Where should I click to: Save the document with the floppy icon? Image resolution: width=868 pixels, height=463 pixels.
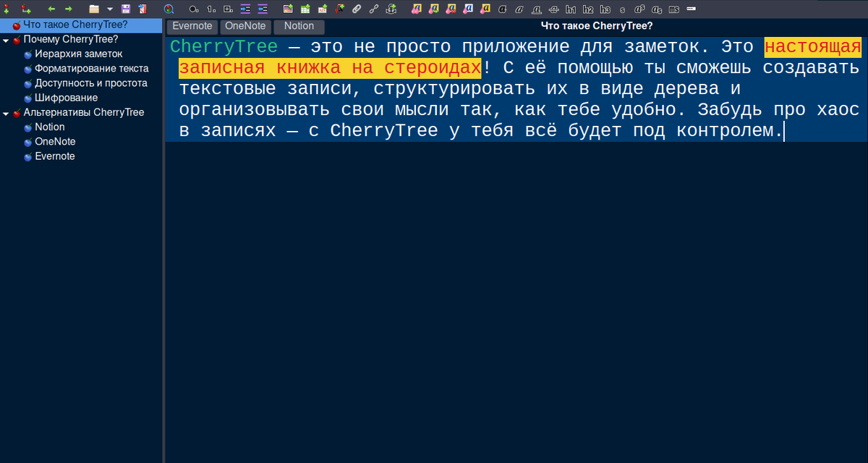coord(126,9)
